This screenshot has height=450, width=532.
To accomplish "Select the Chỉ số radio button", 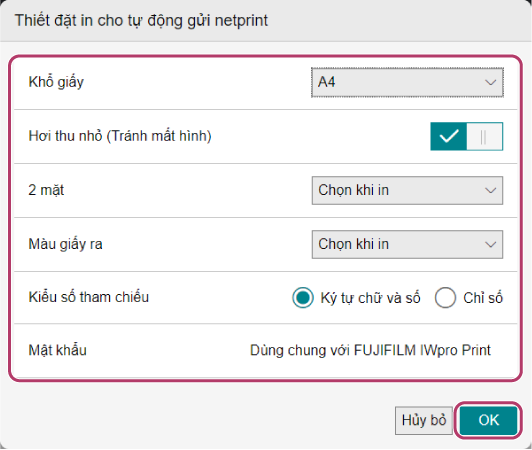I will click(x=445, y=298).
